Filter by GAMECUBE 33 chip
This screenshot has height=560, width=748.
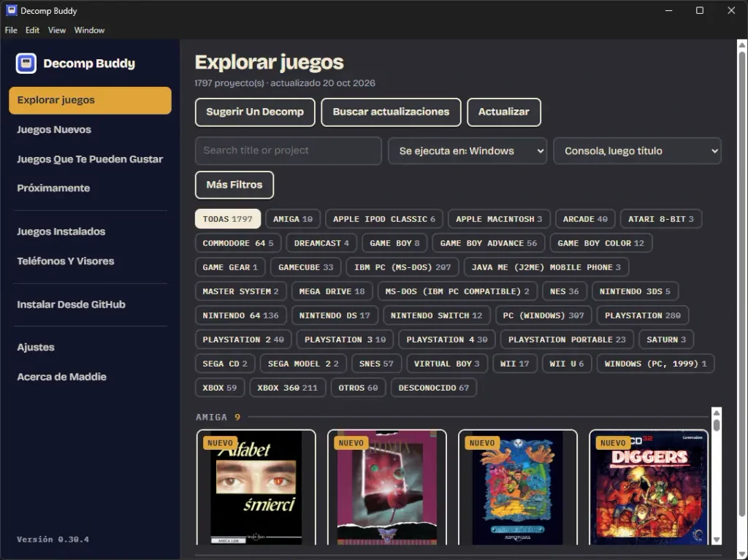click(306, 267)
